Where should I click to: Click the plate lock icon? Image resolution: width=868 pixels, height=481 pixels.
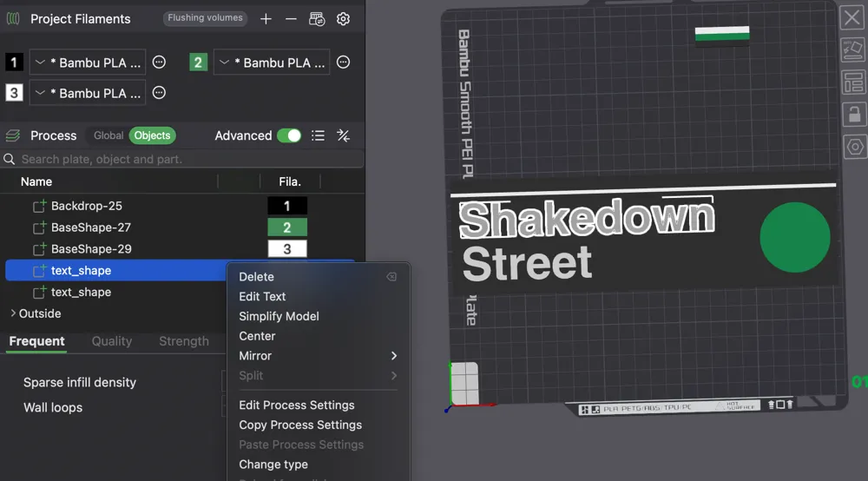(x=854, y=115)
